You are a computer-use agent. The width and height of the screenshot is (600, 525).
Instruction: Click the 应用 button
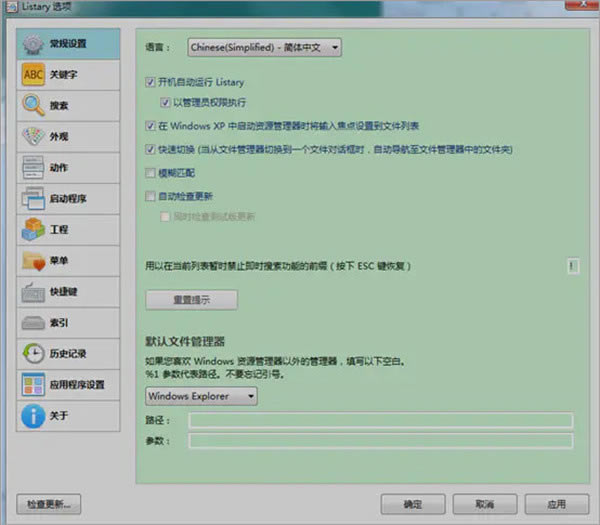pyautogui.click(x=557, y=504)
